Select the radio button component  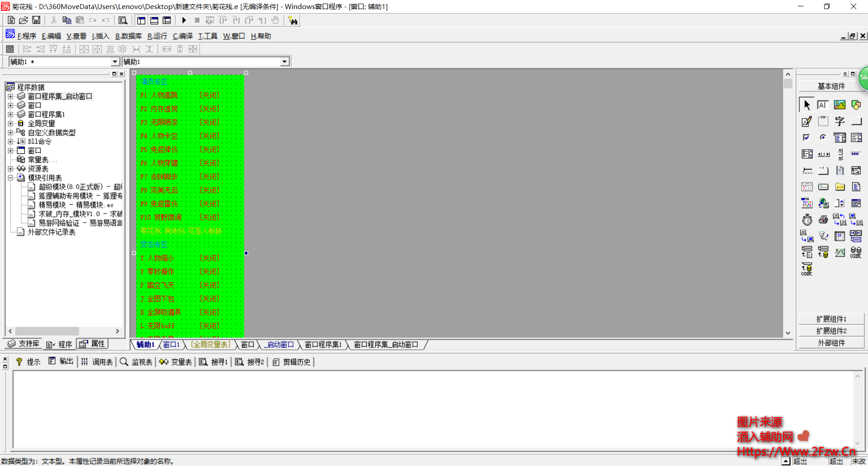(823, 138)
